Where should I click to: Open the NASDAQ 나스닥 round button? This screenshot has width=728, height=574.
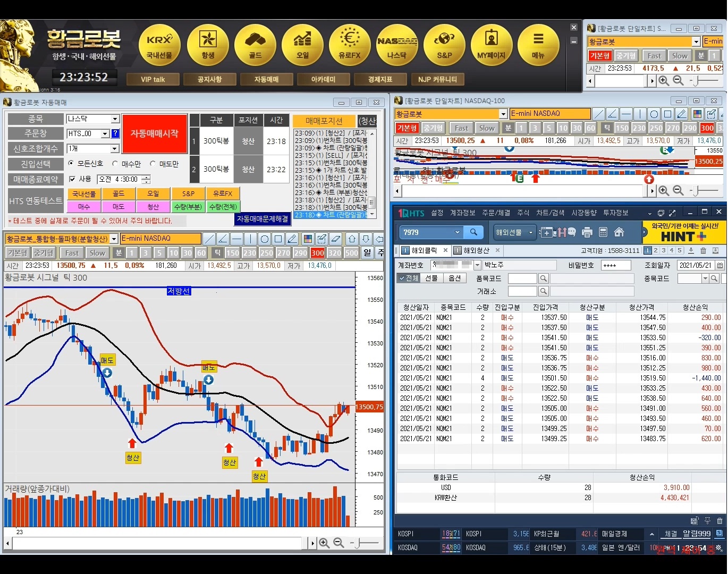tap(397, 45)
